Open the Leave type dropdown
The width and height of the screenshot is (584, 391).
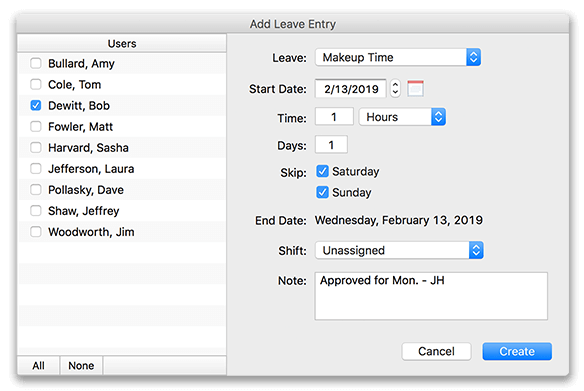(398, 57)
